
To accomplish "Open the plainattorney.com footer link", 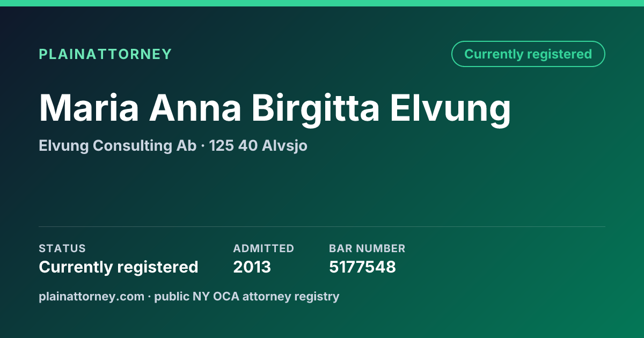I will 91,296.
